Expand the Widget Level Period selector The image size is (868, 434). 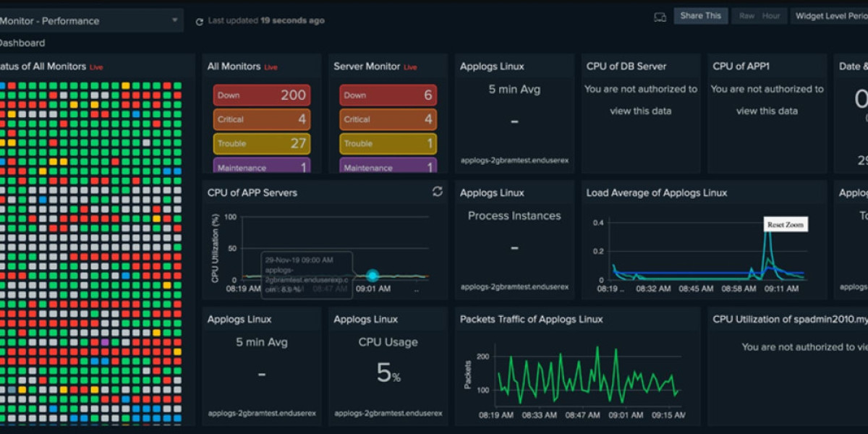830,16
